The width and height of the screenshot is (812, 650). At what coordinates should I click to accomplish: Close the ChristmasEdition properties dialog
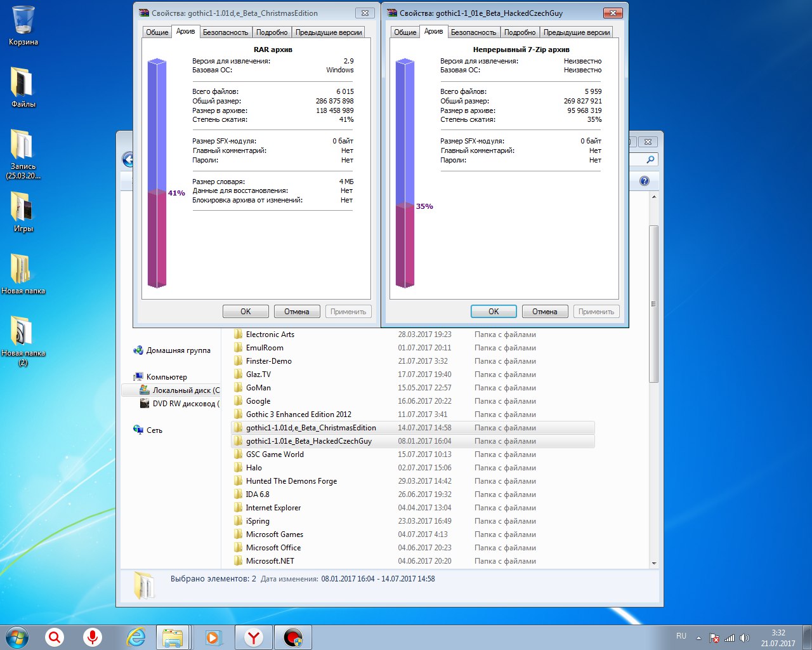(x=365, y=13)
